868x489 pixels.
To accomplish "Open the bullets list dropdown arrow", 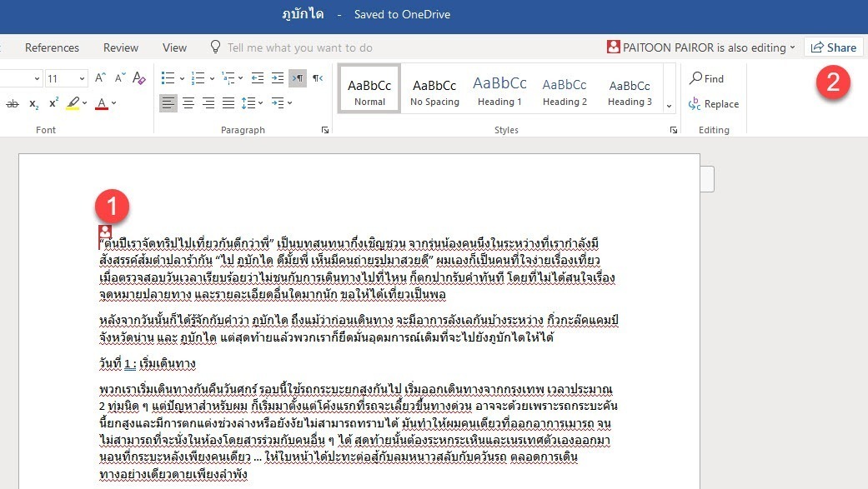I will (x=181, y=78).
